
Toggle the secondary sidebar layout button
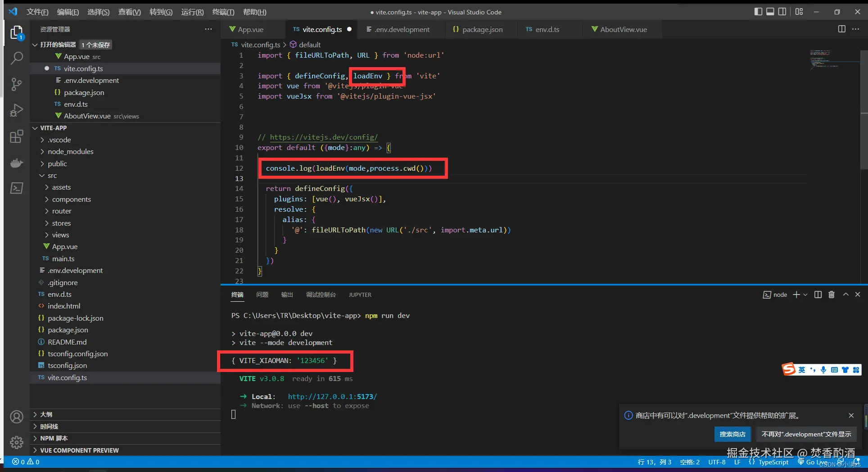[x=782, y=12]
